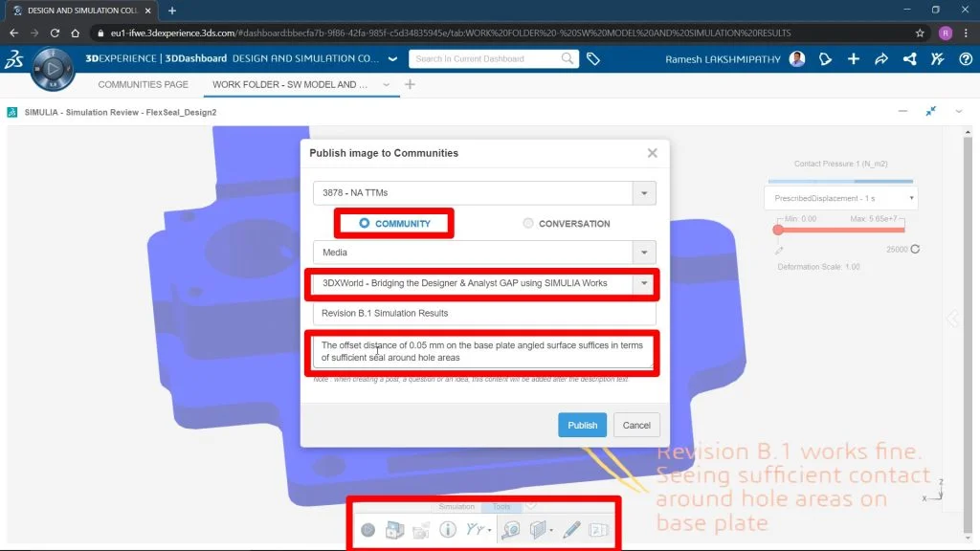The width and height of the screenshot is (980, 551).
Task: Open the Simulation tab in bottom toolbar
Action: coord(457,507)
